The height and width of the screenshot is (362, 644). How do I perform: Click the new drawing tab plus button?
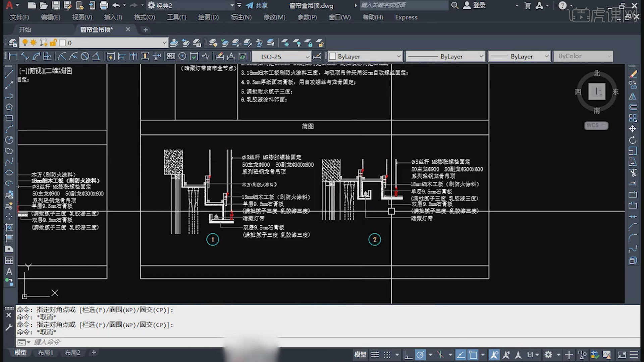point(145,29)
